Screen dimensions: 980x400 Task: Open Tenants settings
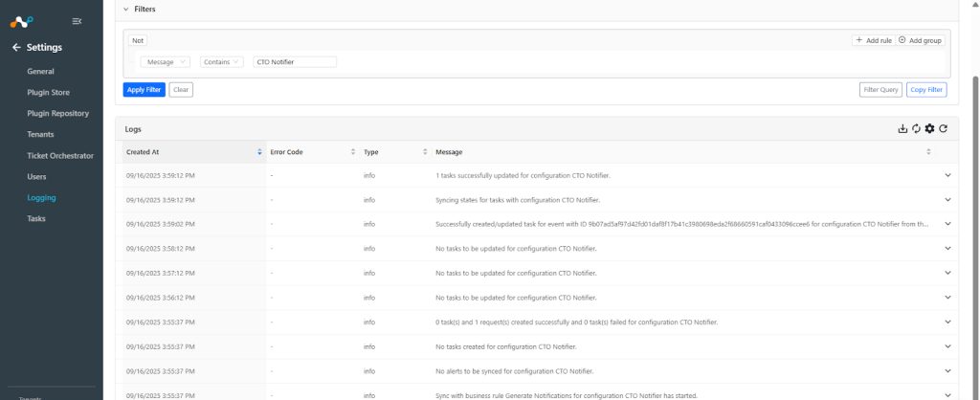[40, 134]
